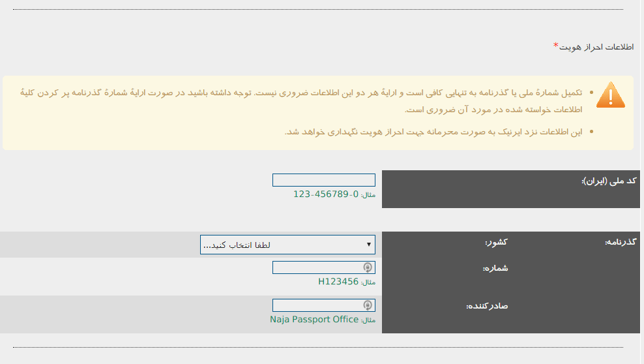Click into the passport number field
644x364 pixels.
point(317,267)
